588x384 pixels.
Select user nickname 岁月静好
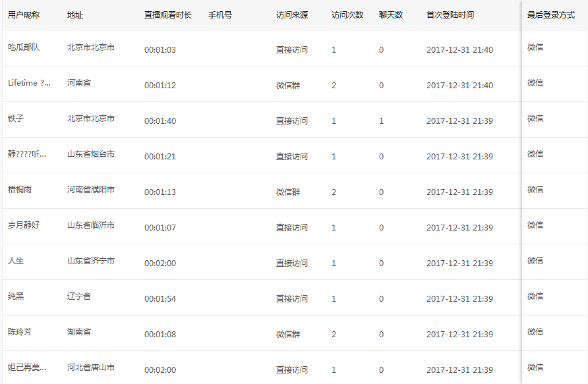pyautogui.click(x=24, y=225)
